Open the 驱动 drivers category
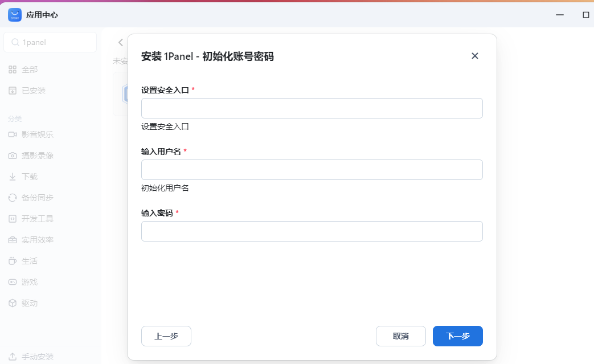This screenshot has width=594, height=364. tap(30, 303)
